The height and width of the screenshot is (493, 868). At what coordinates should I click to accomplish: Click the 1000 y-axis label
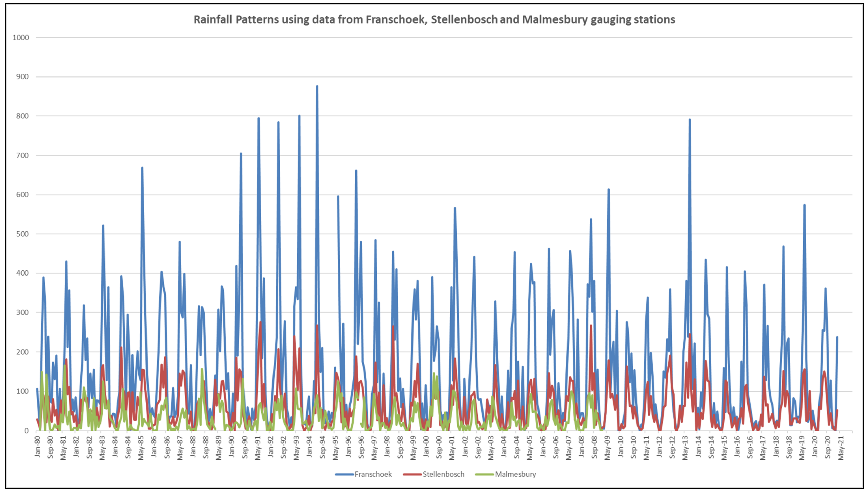click(x=21, y=38)
